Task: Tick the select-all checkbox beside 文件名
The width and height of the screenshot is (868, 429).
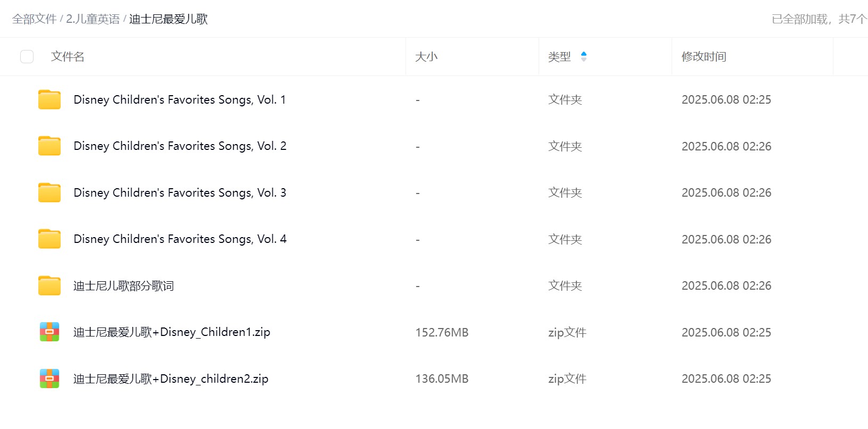Action: pyautogui.click(x=27, y=56)
